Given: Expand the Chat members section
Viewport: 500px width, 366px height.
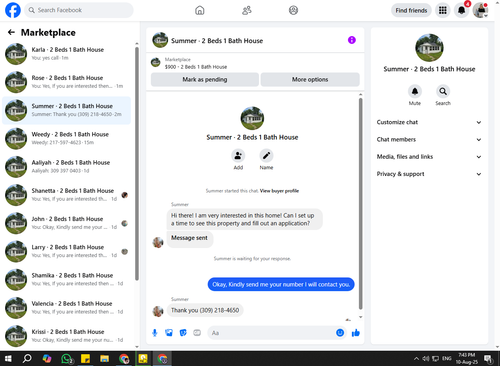Looking at the screenshot, I should pos(429,139).
